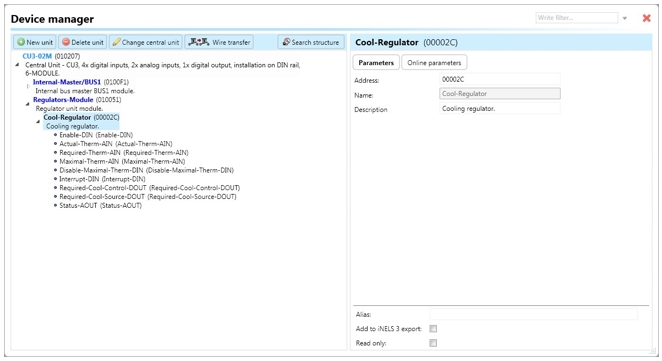Click the green New unit icon
Image resolution: width=662 pixels, height=361 pixels.
coord(21,42)
